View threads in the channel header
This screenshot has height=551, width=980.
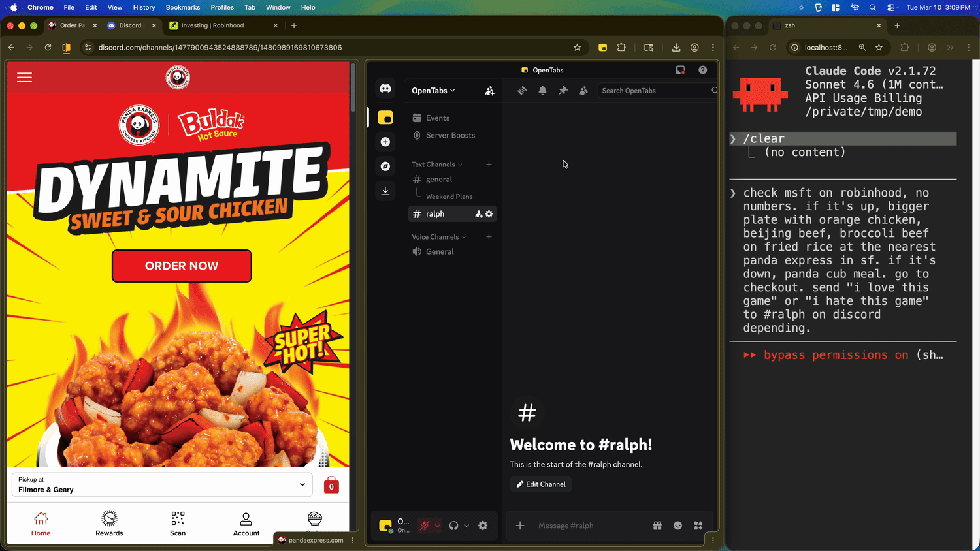click(521, 91)
